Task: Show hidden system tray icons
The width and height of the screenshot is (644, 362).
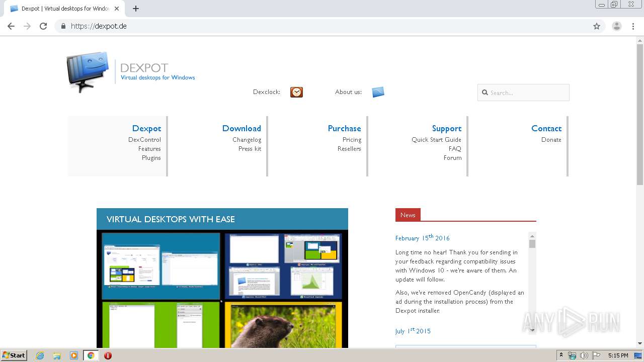Action: tap(561, 355)
